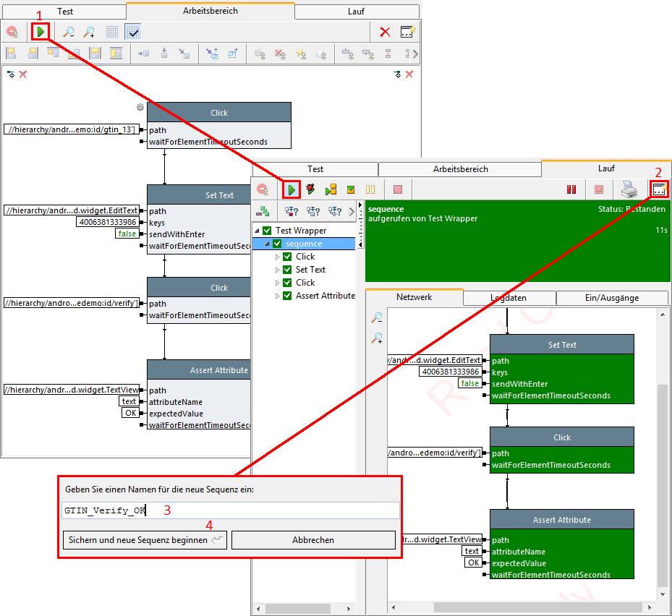Click the red X delete icon in the left toolbar
Viewport: 672px width, 616px height.
point(385,32)
